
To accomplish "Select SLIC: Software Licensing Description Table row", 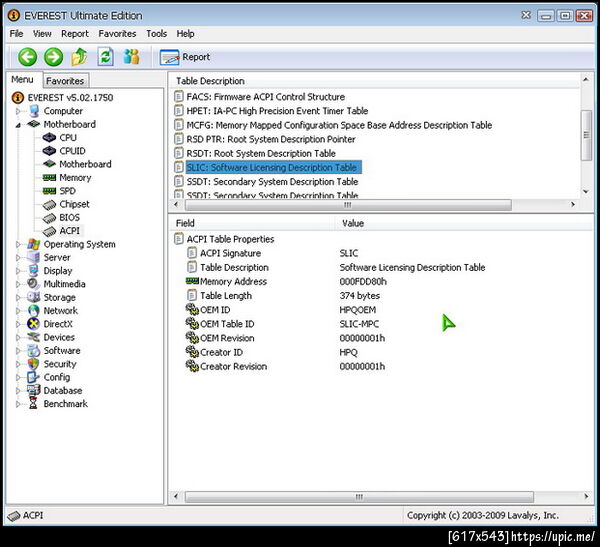I will 273,167.
